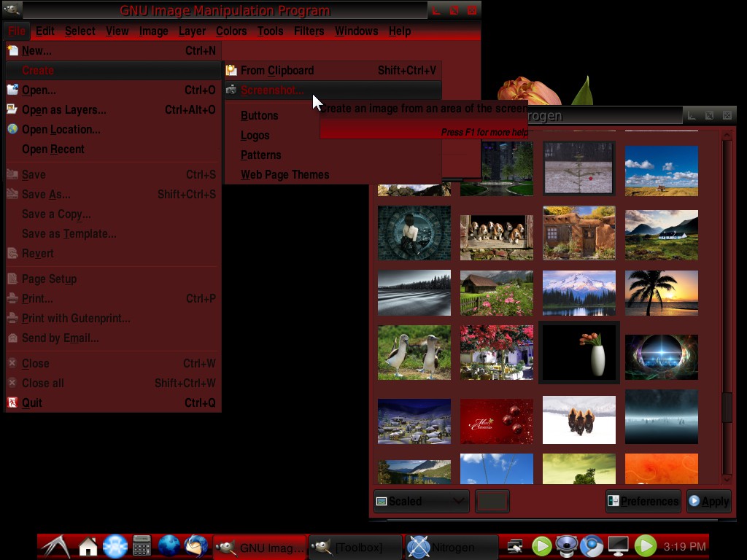Click the monitor display tray icon

tap(619, 546)
